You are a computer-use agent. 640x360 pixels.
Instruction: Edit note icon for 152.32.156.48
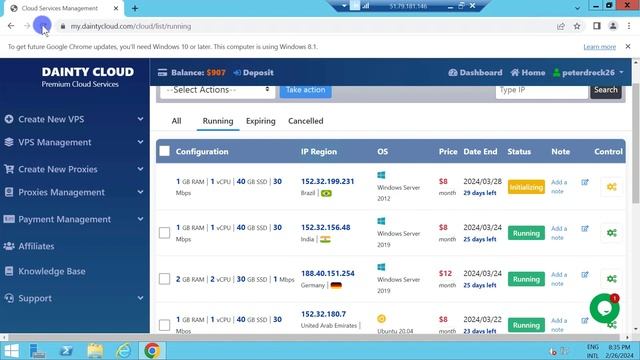585,229
